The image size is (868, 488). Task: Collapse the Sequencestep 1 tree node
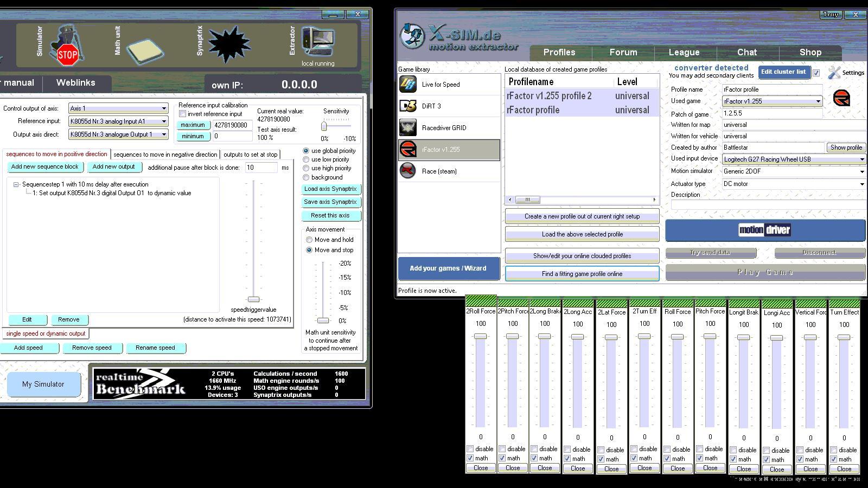pos(16,184)
